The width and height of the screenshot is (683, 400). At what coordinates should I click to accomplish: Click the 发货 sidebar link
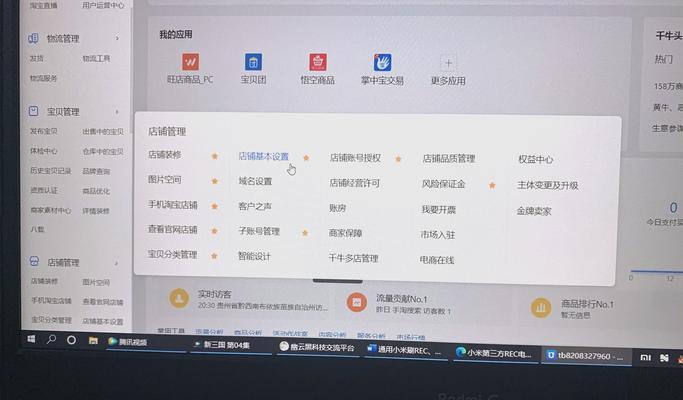(37, 58)
